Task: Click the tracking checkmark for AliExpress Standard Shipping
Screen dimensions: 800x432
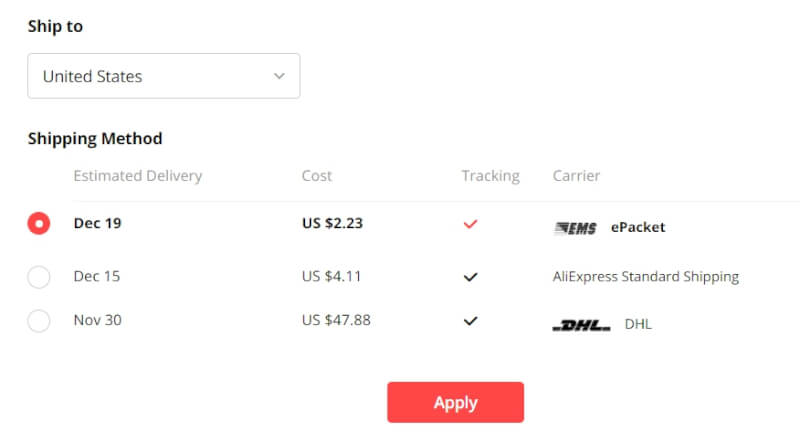Action: click(x=470, y=277)
